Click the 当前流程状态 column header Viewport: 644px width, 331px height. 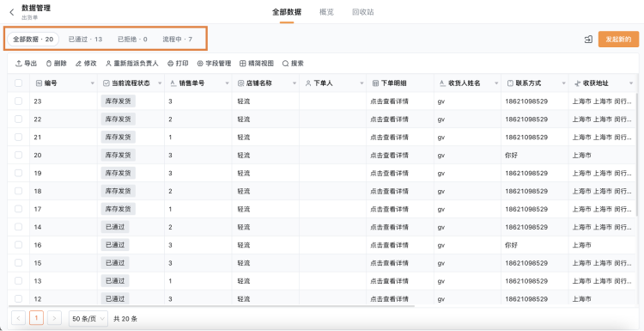point(131,83)
